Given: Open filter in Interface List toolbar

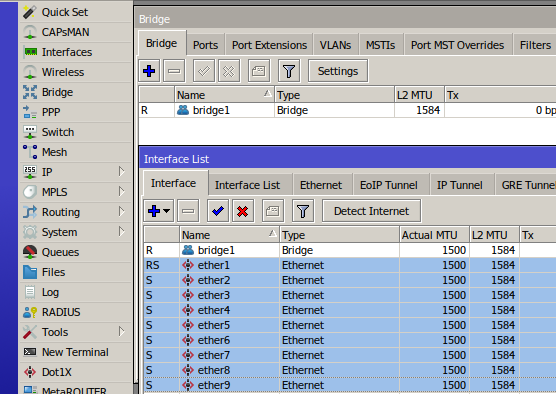Looking at the screenshot, I should coord(303,211).
